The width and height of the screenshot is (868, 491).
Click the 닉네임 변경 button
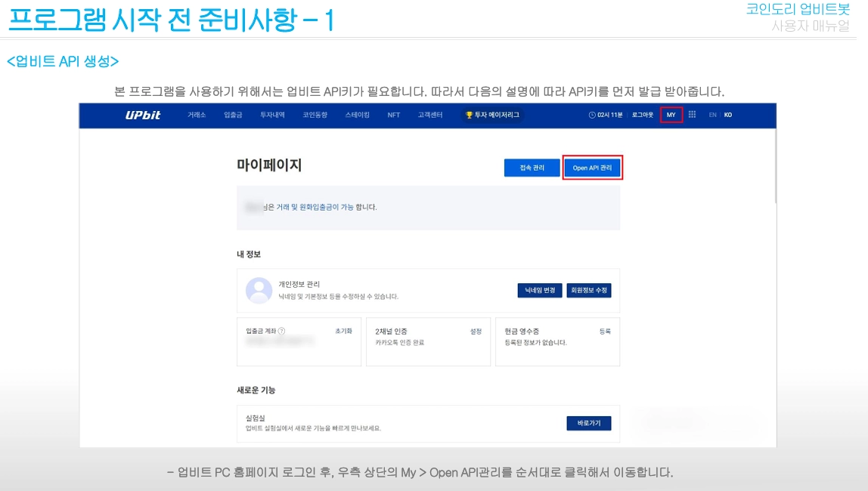pyautogui.click(x=540, y=290)
